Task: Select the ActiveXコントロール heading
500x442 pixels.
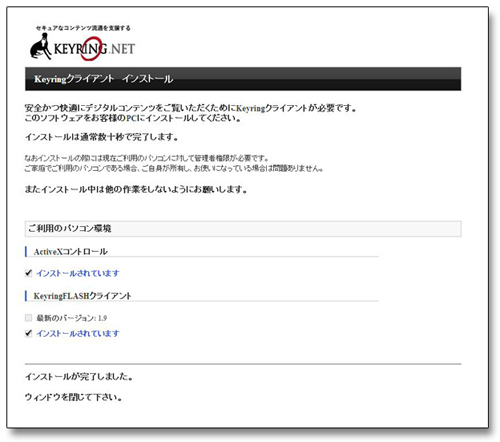Action: [71, 252]
